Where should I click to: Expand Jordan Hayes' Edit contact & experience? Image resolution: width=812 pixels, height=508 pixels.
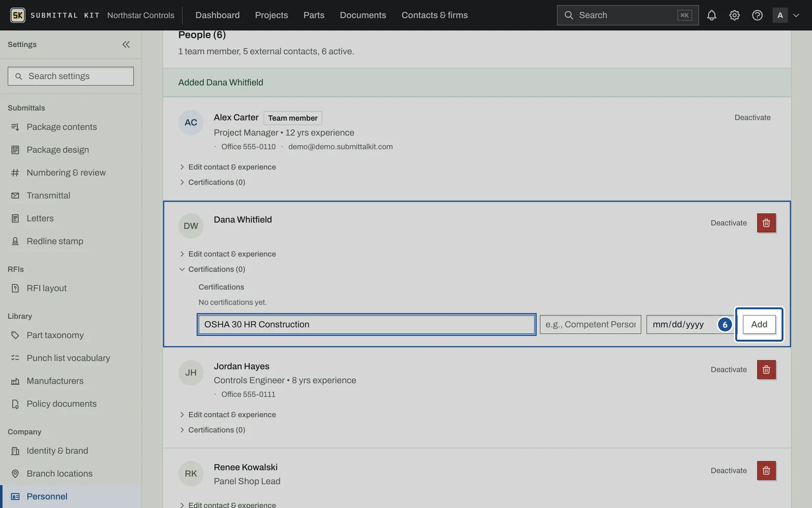click(x=228, y=415)
